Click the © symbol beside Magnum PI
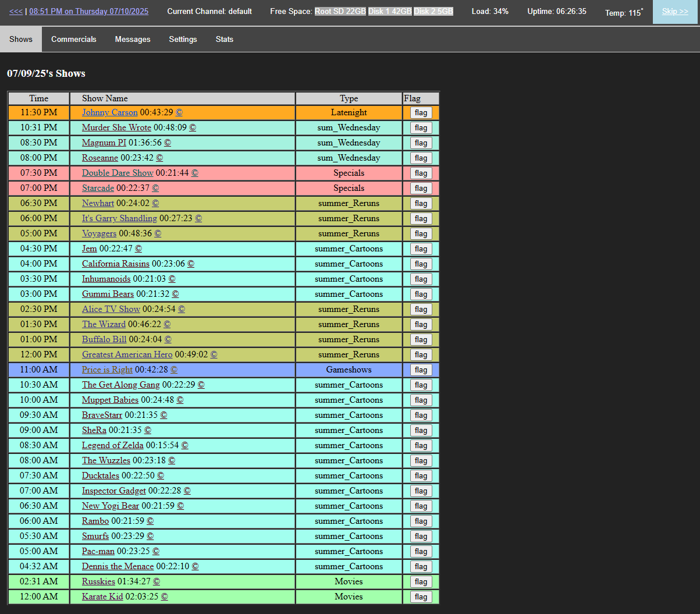This screenshot has width=700, height=614. (x=168, y=143)
